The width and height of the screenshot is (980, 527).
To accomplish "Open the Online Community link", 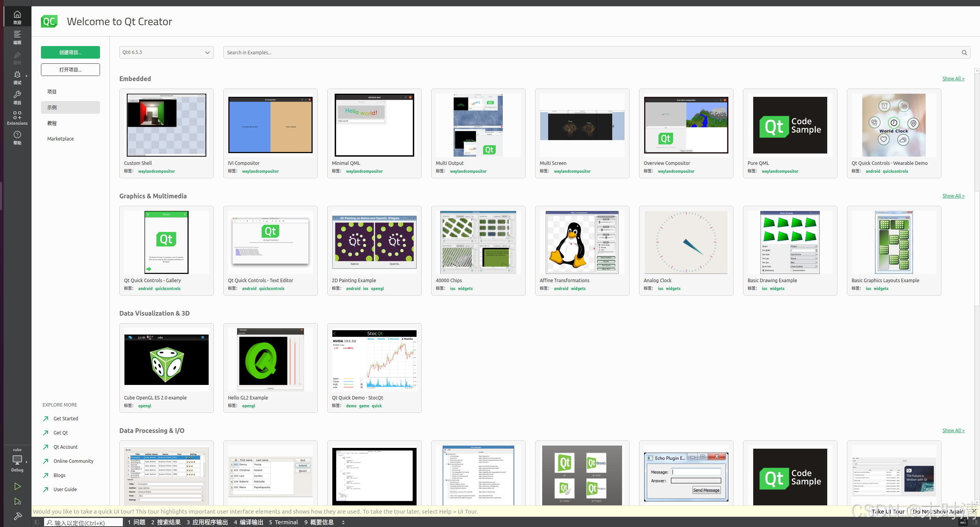I will [x=73, y=461].
